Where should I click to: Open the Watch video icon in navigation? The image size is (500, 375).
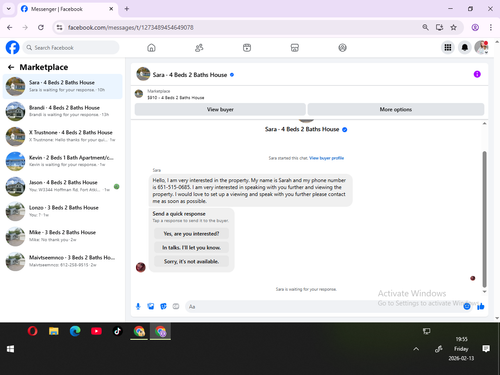point(247,48)
